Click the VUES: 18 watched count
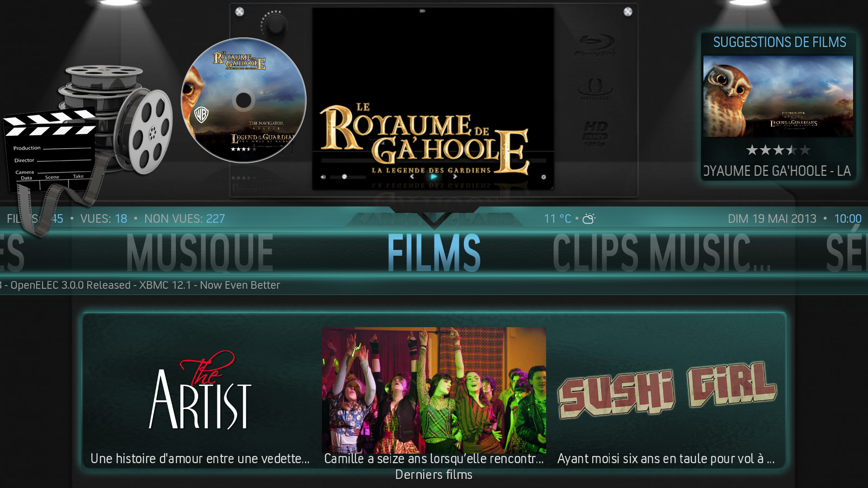This screenshot has width=868, height=488. click(104, 219)
